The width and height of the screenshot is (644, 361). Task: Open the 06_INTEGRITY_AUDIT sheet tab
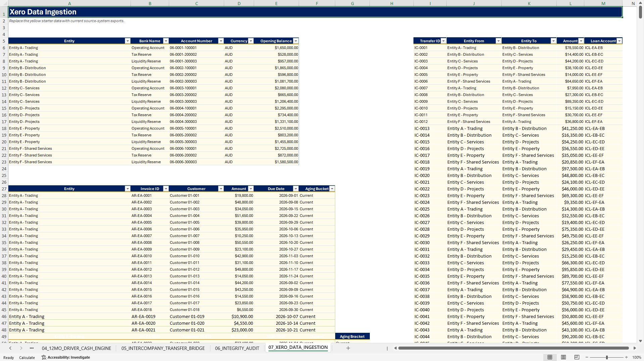click(237, 348)
